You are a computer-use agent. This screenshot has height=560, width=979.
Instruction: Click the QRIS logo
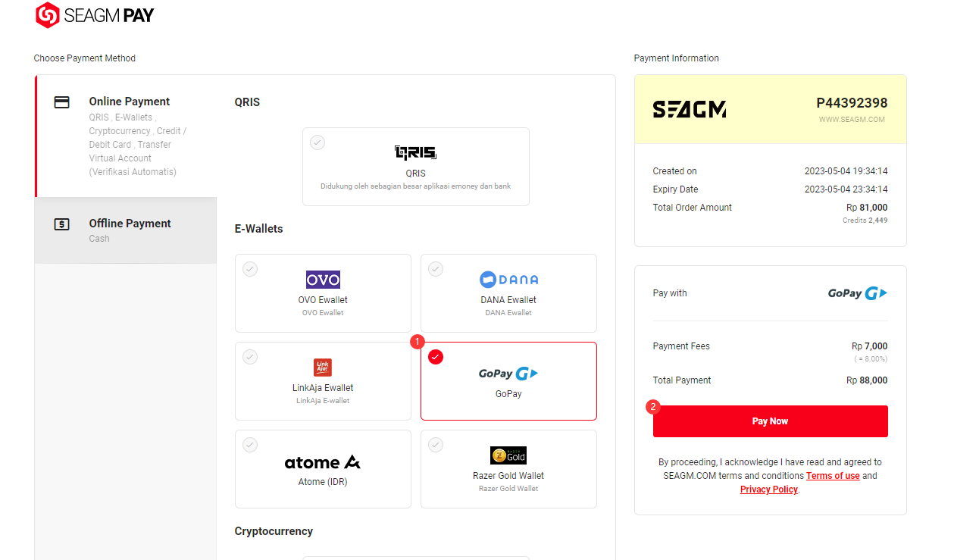[416, 153]
